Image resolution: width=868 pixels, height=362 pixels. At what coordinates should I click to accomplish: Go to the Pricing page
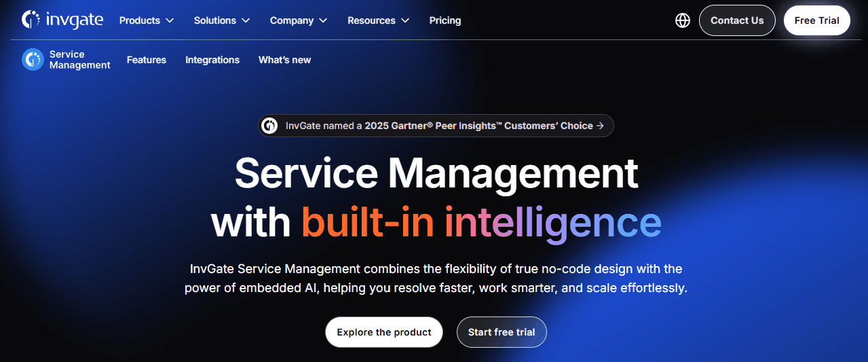445,20
